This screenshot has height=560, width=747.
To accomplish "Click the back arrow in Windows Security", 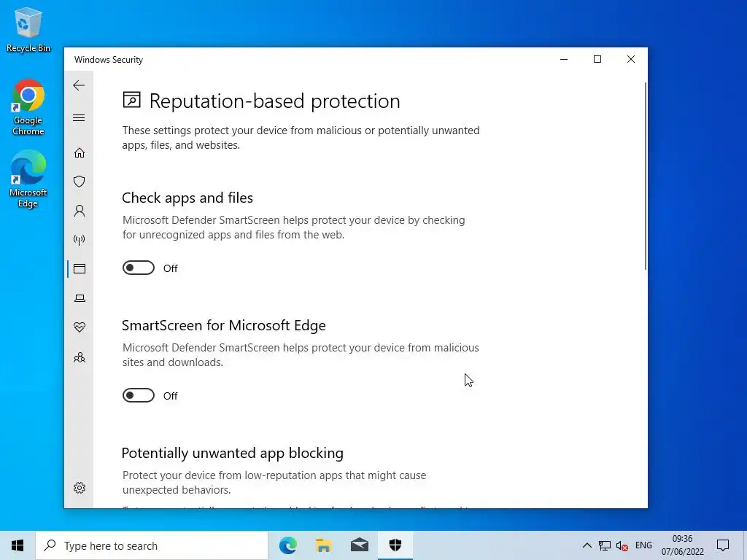I will click(79, 85).
